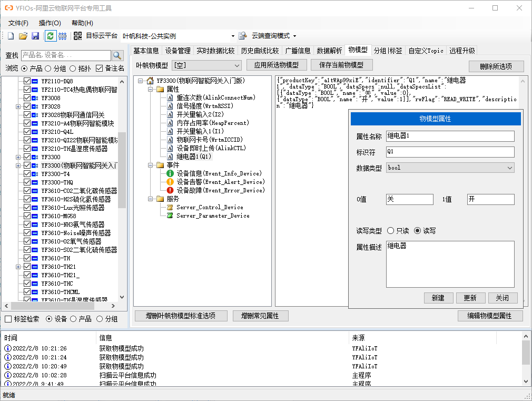The image size is (532, 401).
Task: Select the 只读 radio button
Action: point(390,231)
